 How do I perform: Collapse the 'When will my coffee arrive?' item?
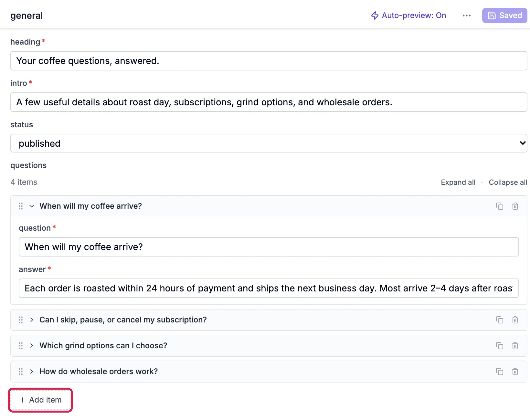click(32, 206)
